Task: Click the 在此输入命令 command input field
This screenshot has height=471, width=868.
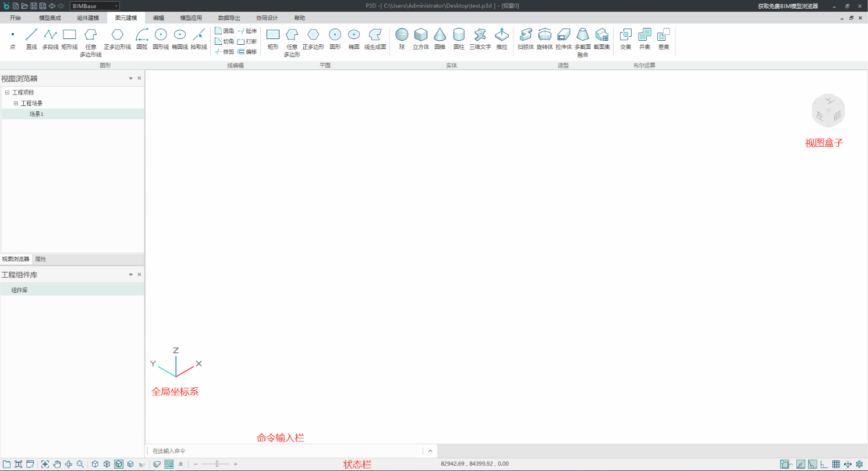Action: 285,451
